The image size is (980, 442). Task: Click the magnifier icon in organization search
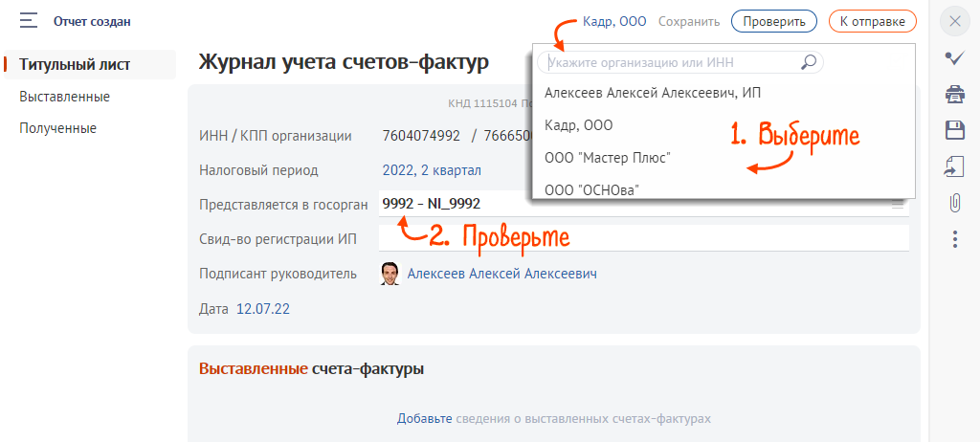pos(809,62)
